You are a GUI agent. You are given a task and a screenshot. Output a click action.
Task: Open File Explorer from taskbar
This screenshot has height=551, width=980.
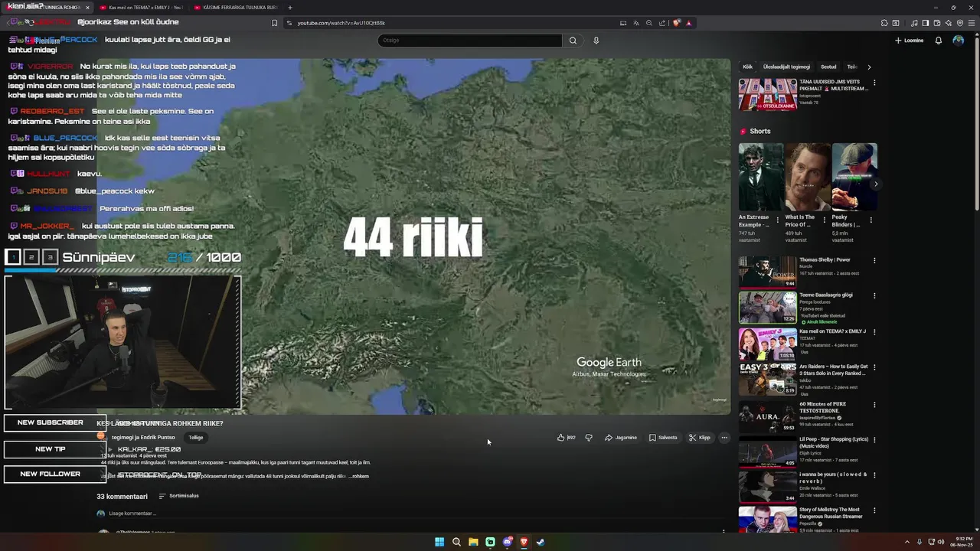point(473,542)
